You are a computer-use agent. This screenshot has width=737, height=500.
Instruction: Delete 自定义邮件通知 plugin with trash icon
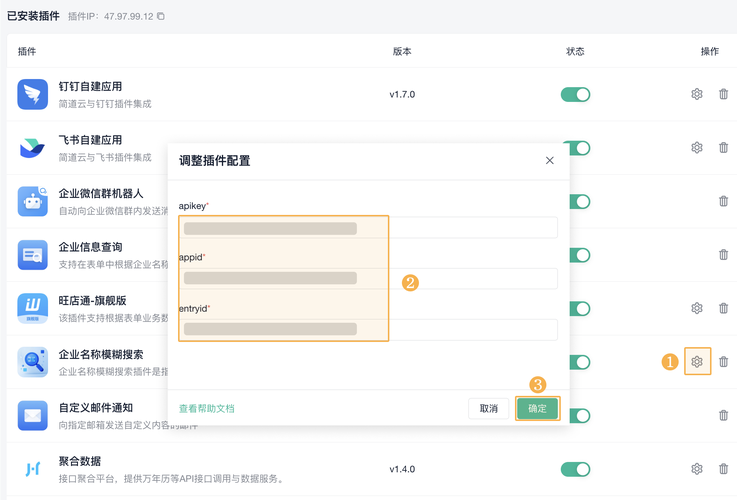pyautogui.click(x=724, y=415)
